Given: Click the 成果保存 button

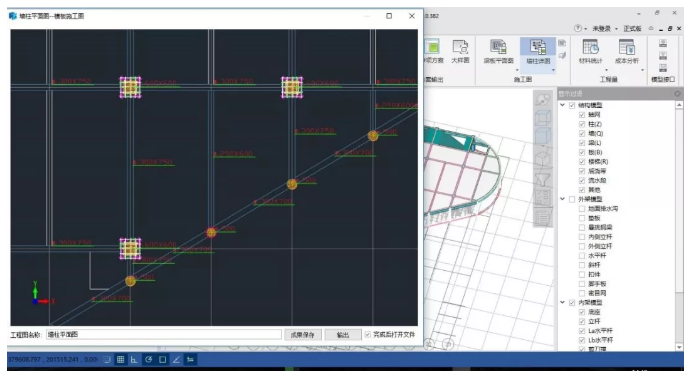Looking at the screenshot, I should pyautogui.click(x=303, y=335).
